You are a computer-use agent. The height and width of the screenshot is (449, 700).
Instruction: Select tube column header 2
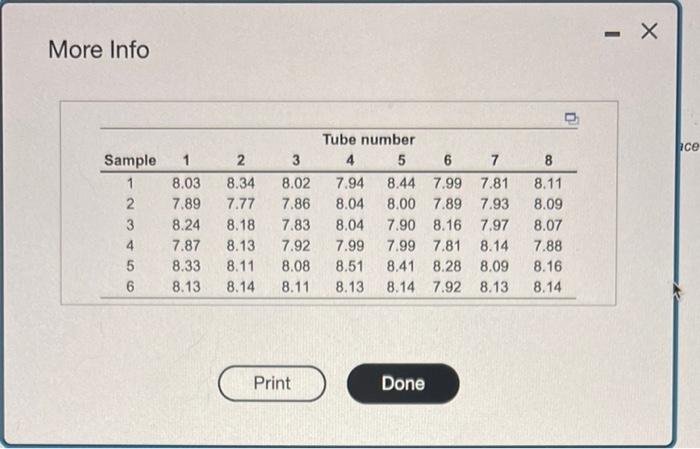pos(241,160)
